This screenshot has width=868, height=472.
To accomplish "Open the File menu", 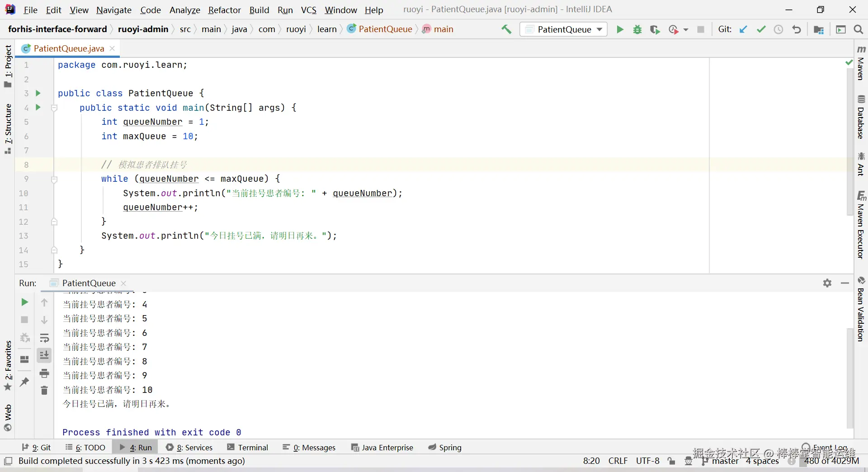I will pyautogui.click(x=30, y=10).
